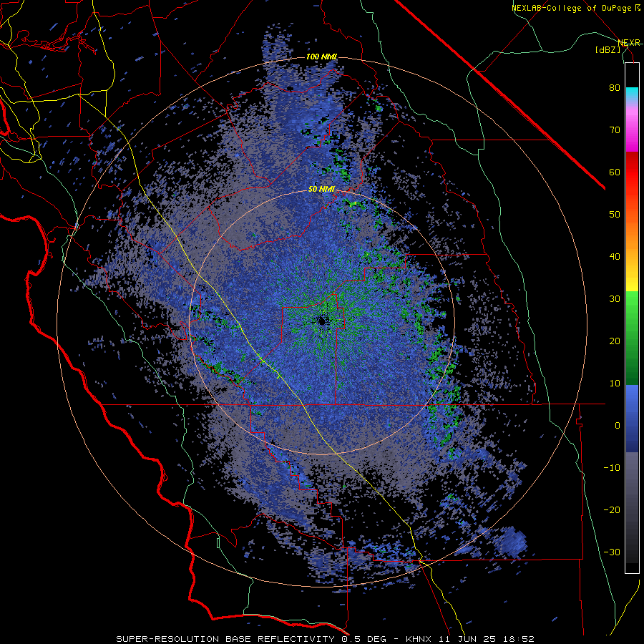Click the NEXR label above the color scale
Viewport: 644px width, 644px height.
click(x=628, y=43)
